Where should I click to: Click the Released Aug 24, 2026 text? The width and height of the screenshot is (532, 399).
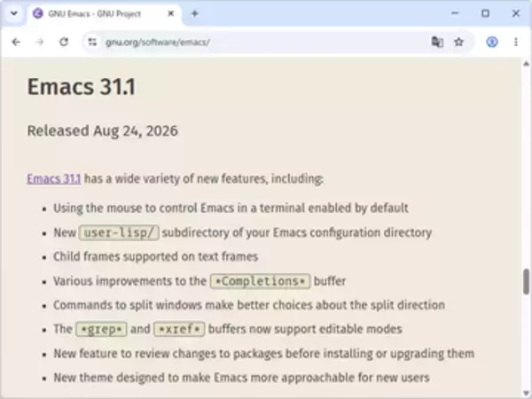tap(103, 131)
